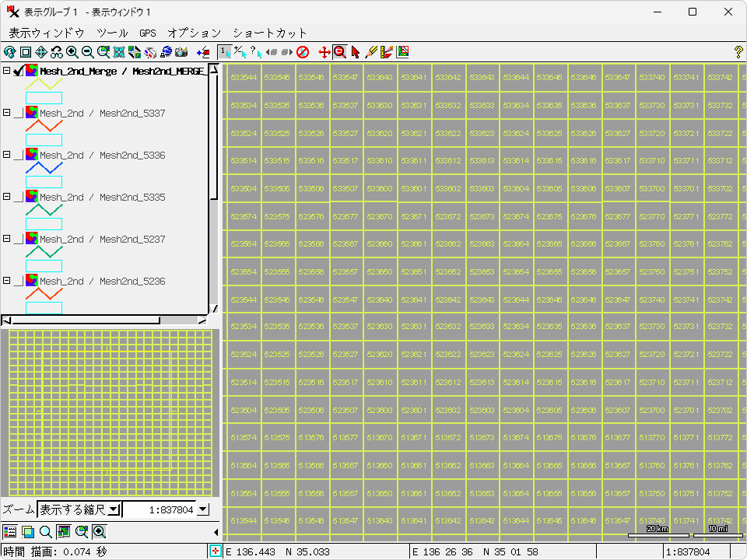Click the Zoom Out magnifier icon
Viewport: 747px width, 560px height.
(87, 52)
